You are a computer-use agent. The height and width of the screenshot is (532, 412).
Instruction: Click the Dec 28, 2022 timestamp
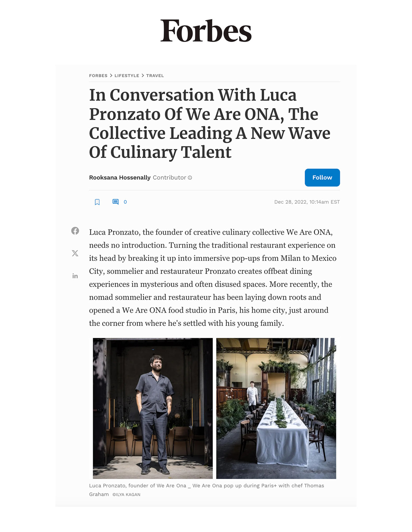coord(307,202)
